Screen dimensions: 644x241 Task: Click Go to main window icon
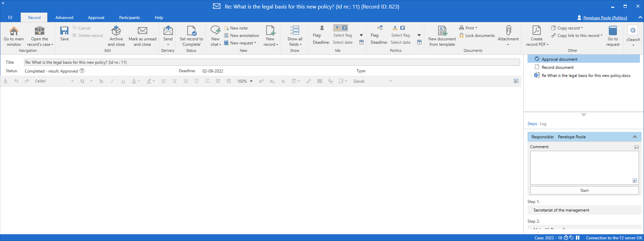tap(14, 32)
